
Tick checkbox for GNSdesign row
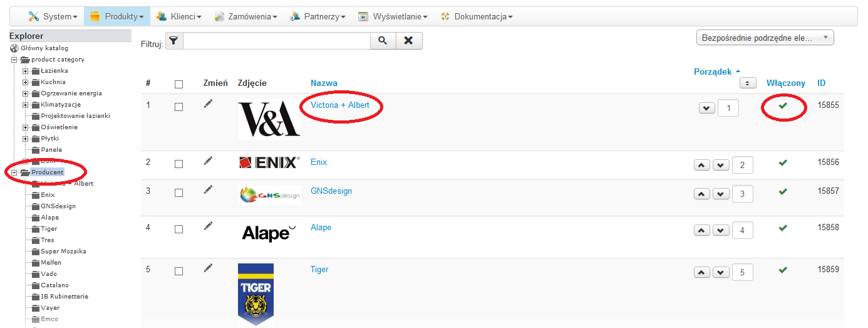pyautogui.click(x=179, y=193)
